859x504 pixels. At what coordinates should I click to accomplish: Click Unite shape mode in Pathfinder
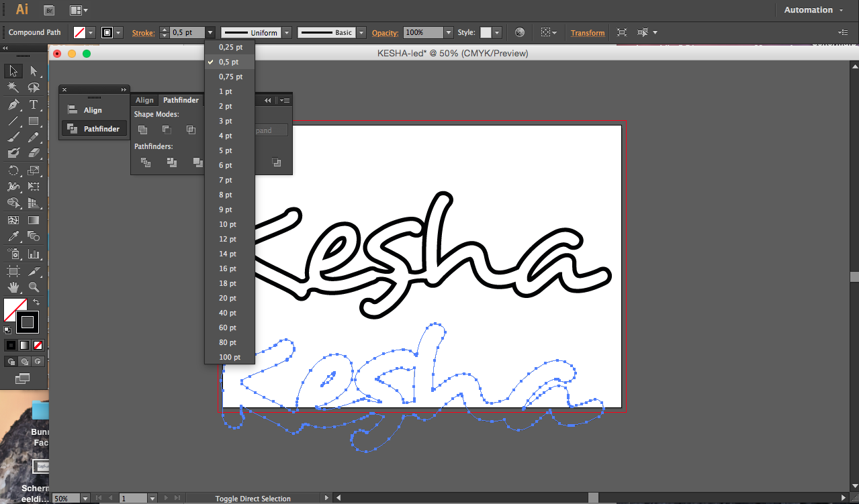pyautogui.click(x=142, y=130)
